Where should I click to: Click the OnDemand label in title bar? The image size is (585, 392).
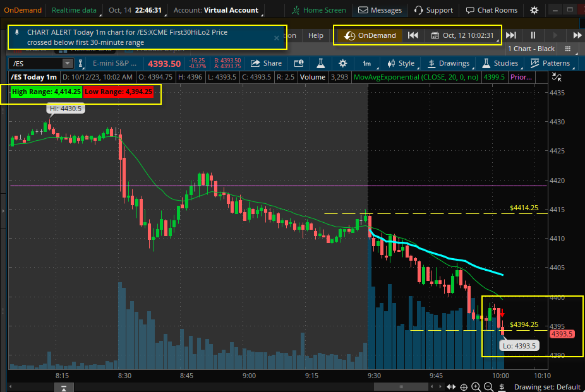pos(23,10)
